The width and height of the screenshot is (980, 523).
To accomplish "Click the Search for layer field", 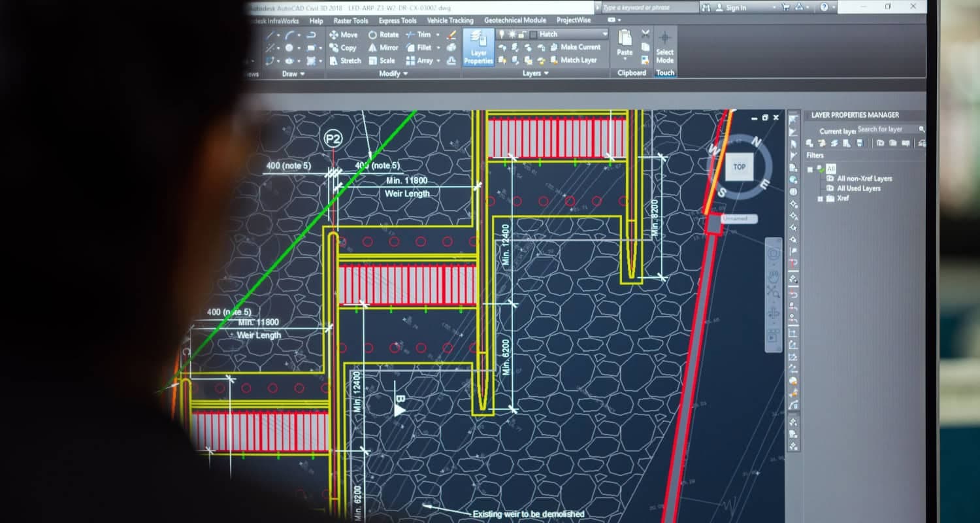I will 883,129.
